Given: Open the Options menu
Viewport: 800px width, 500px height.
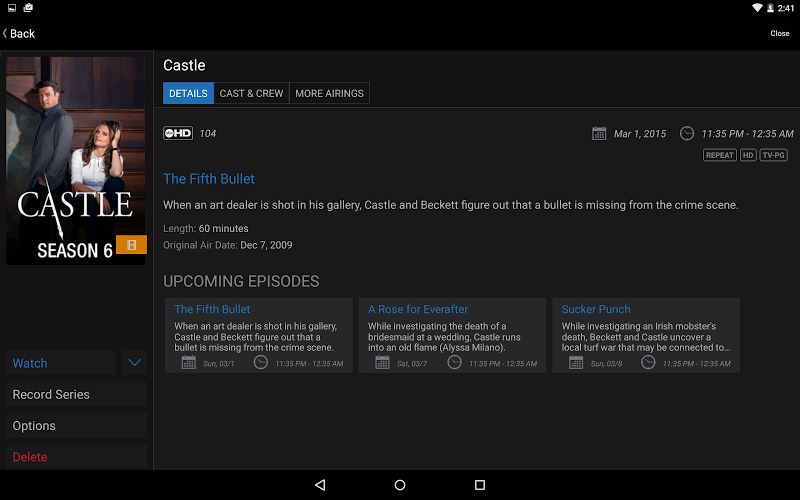Looking at the screenshot, I should [77, 426].
